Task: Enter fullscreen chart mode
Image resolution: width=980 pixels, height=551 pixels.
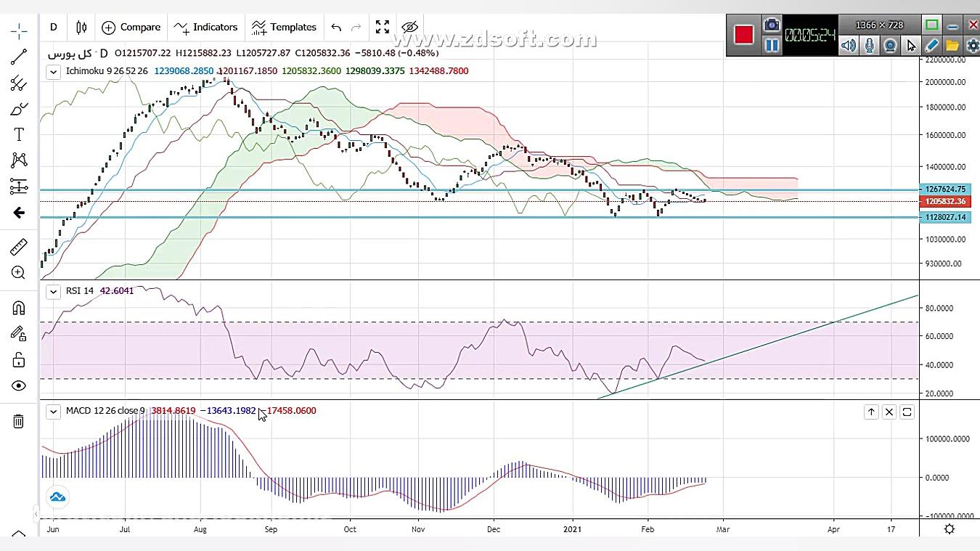Action: [383, 27]
